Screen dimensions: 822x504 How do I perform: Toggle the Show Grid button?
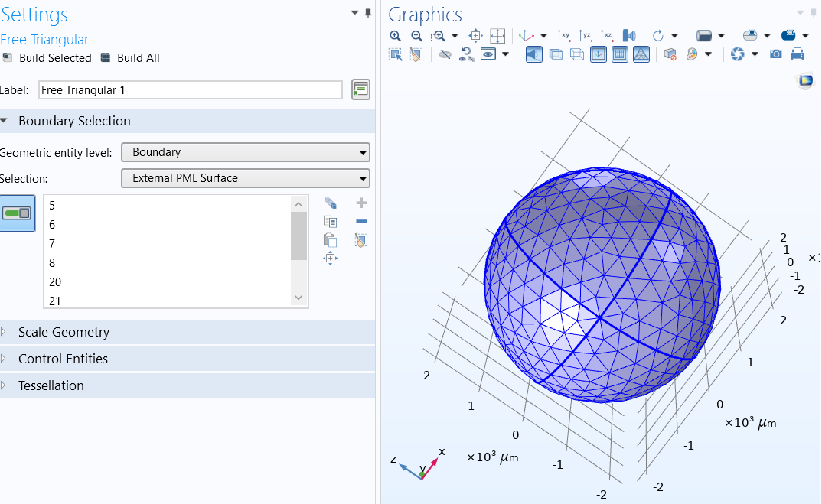point(620,54)
